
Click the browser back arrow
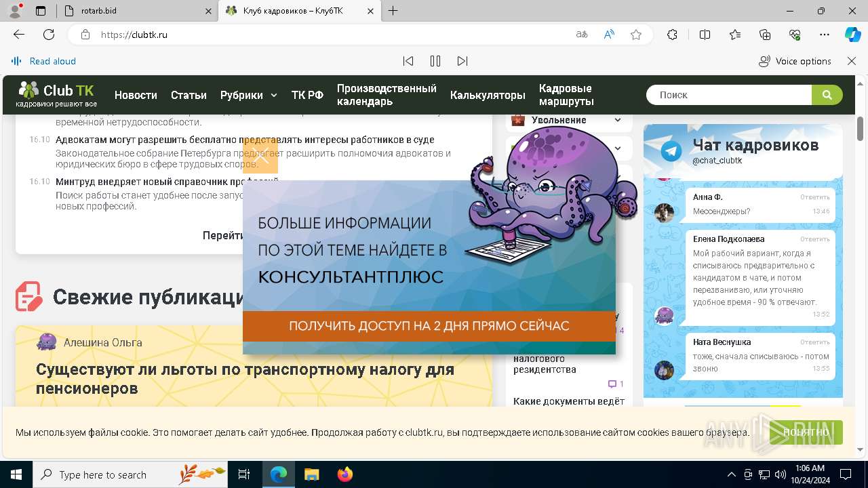pos(19,35)
